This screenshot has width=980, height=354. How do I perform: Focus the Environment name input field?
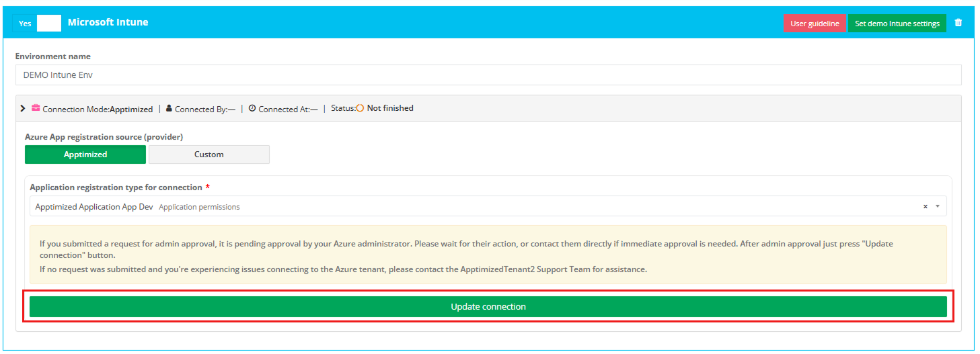[x=488, y=75]
